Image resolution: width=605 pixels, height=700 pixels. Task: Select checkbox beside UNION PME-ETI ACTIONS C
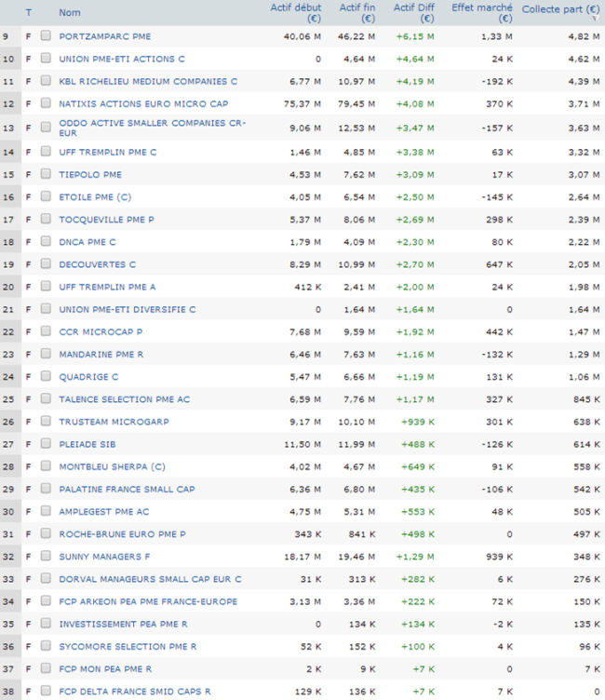(46, 58)
